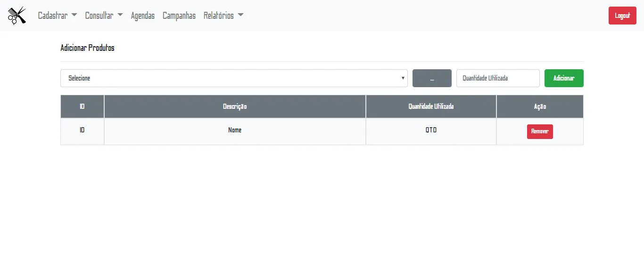Viewport: 644px width, 261px height.
Task: Open the Campanhas page
Action: pyautogui.click(x=179, y=16)
